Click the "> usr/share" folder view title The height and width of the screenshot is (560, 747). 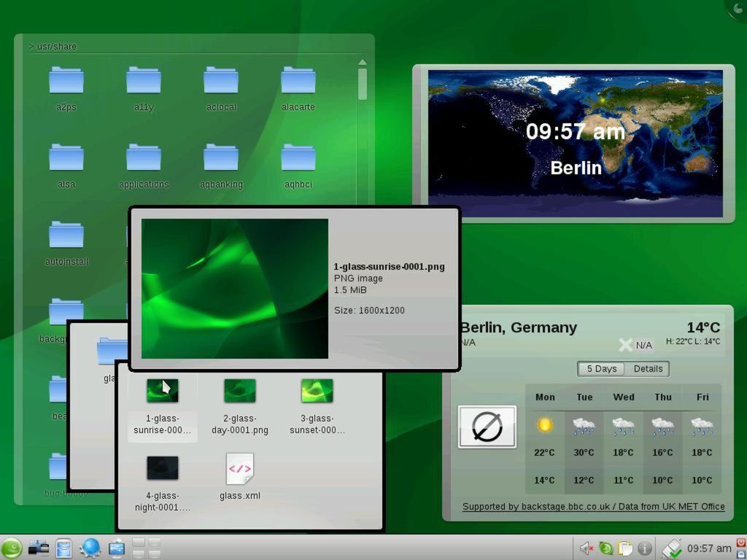click(x=53, y=46)
